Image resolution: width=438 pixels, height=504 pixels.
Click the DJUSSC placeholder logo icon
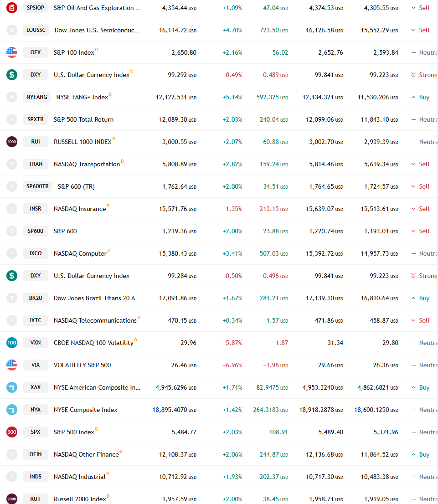pyautogui.click(x=12, y=30)
